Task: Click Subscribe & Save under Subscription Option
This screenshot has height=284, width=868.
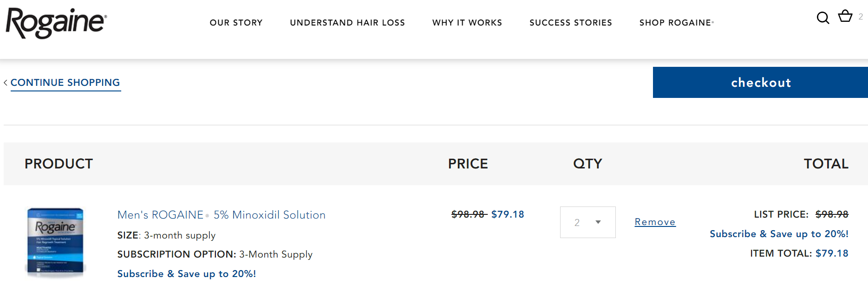Action: [186, 274]
